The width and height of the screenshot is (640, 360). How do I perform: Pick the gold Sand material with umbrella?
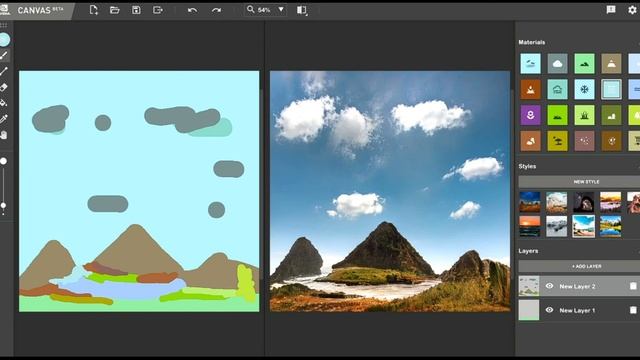click(557, 141)
